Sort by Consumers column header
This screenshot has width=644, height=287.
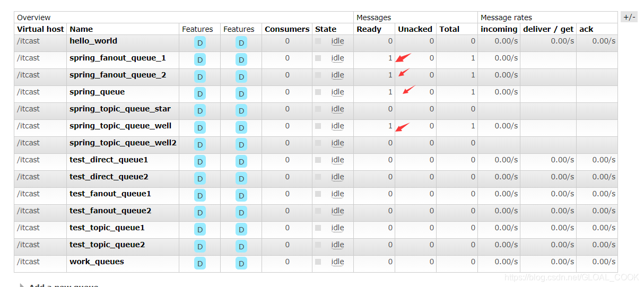[287, 29]
